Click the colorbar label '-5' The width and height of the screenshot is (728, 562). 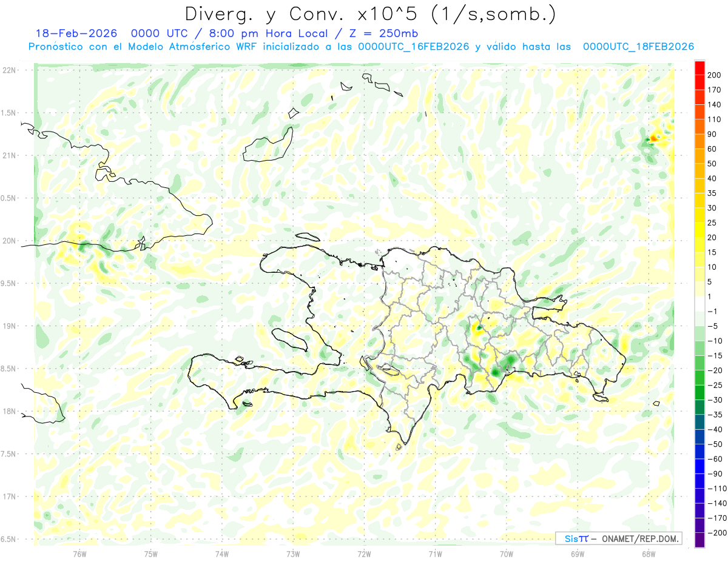pos(712,326)
